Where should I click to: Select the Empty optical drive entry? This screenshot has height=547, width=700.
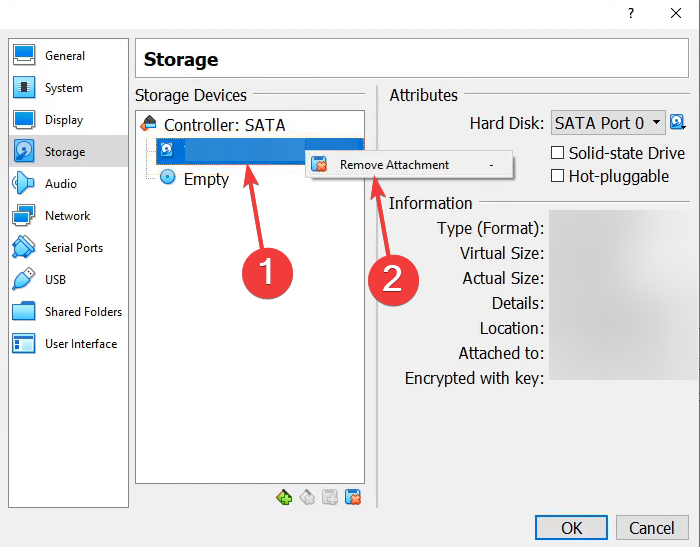click(x=206, y=179)
